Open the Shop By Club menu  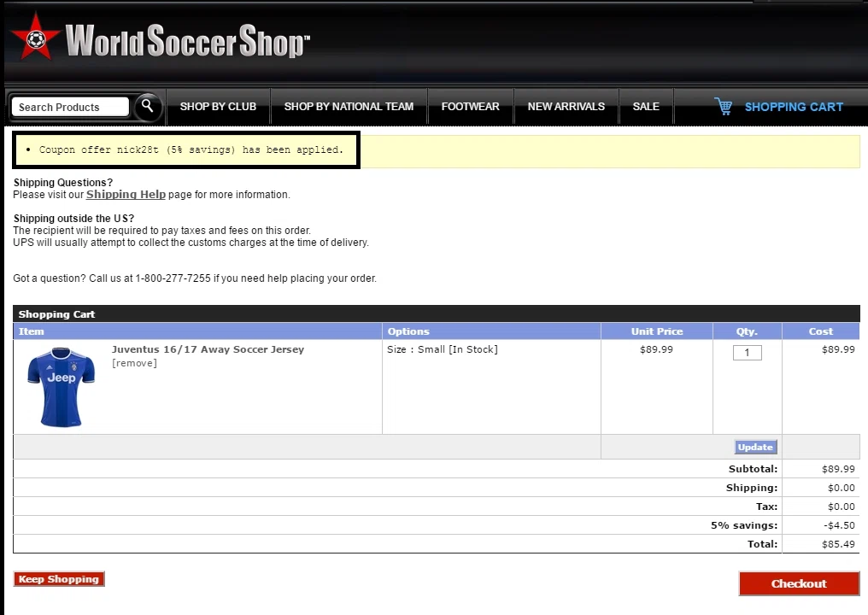click(x=218, y=106)
